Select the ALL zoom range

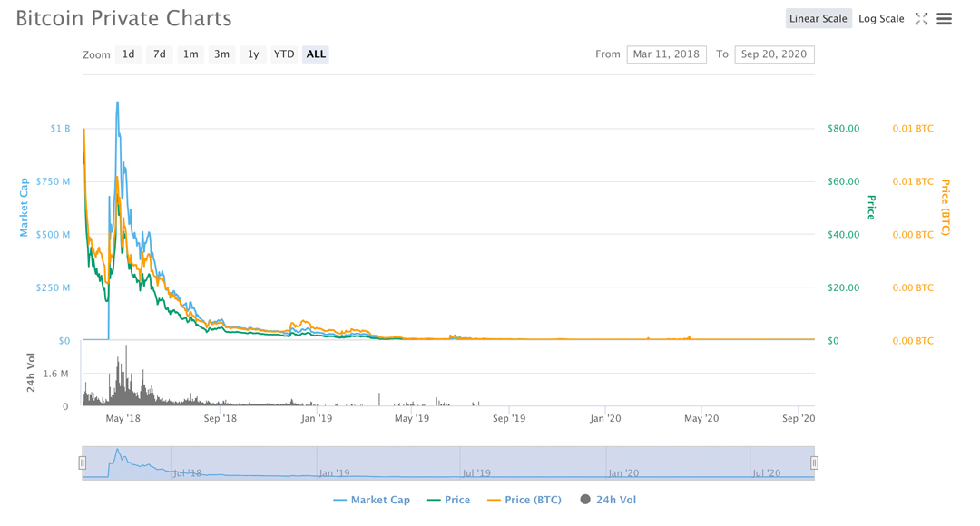tap(316, 54)
